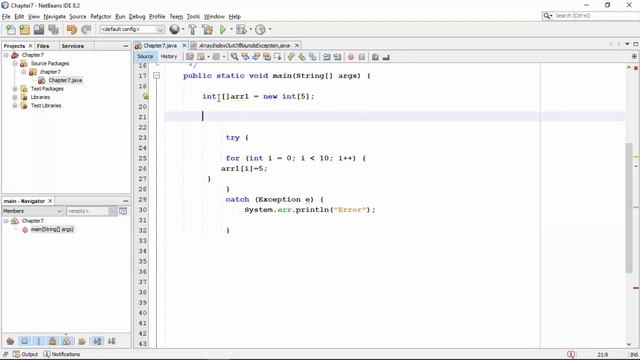Click the Shift Line Right icon
This screenshot has height=360, width=640.
point(337,57)
